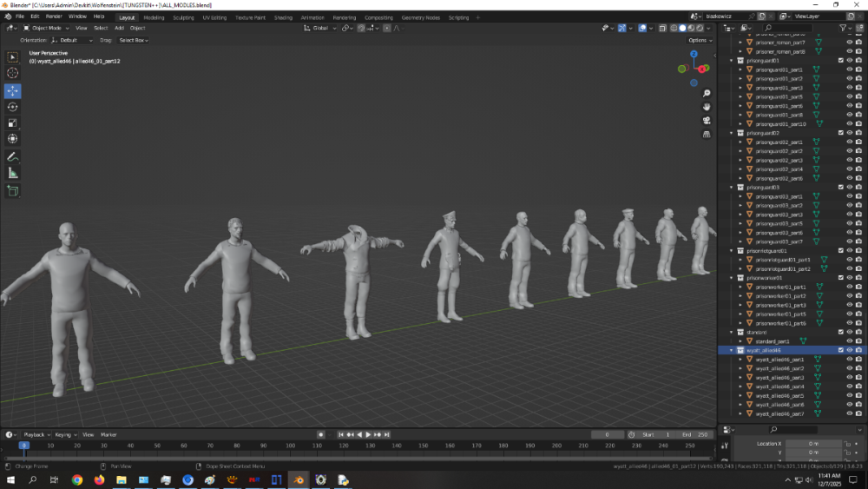Switch to the Modeling workspace tab
The image size is (868, 489).
pos(154,17)
